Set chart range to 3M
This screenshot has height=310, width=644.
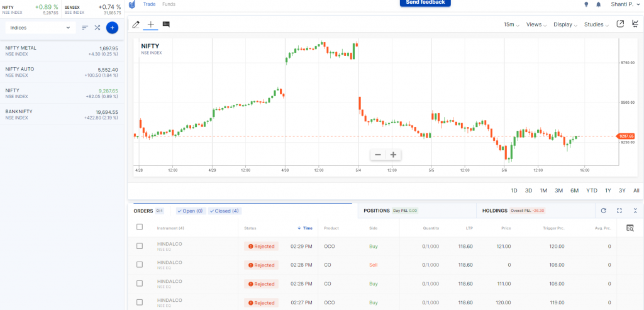click(x=558, y=191)
